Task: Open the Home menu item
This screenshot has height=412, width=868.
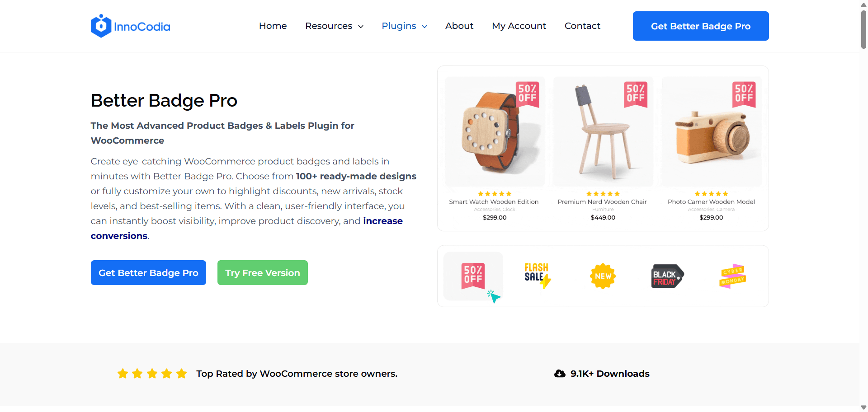Action: [x=273, y=26]
